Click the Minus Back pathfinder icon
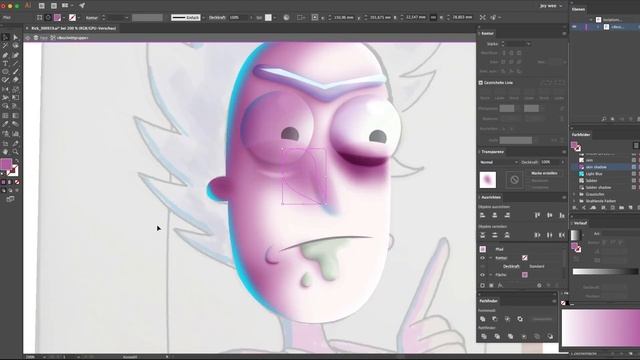Screen dimensions: 640x360 550,336
